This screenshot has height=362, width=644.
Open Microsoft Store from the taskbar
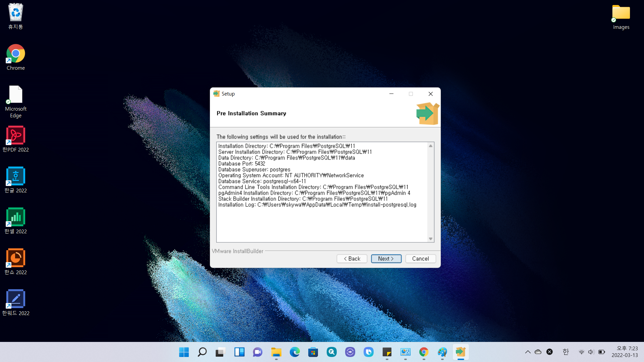tap(313, 352)
